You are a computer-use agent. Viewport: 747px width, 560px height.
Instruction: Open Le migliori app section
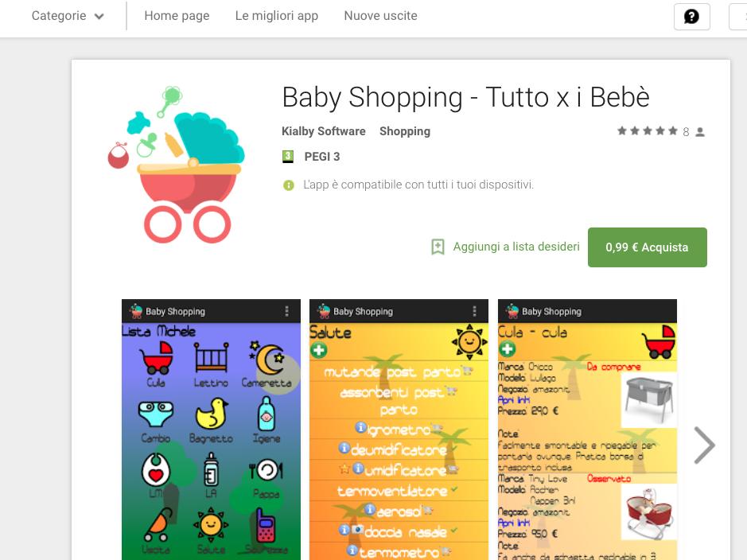click(x=276, y=16)
